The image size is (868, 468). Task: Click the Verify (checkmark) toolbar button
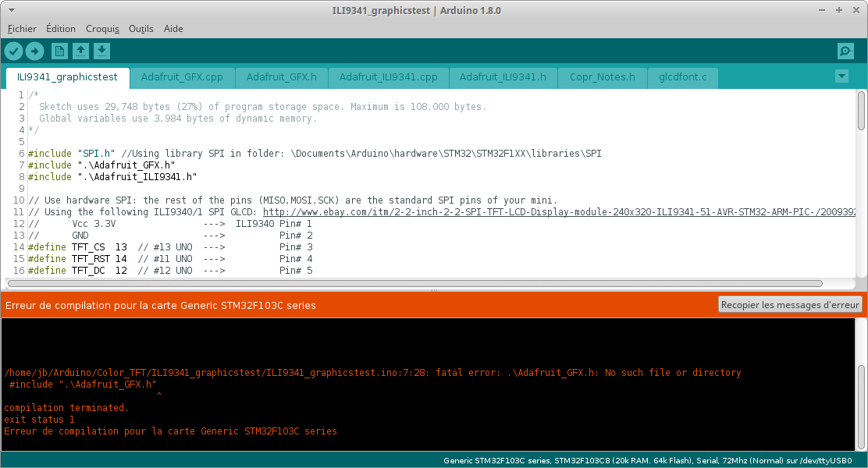click(14, 51)
